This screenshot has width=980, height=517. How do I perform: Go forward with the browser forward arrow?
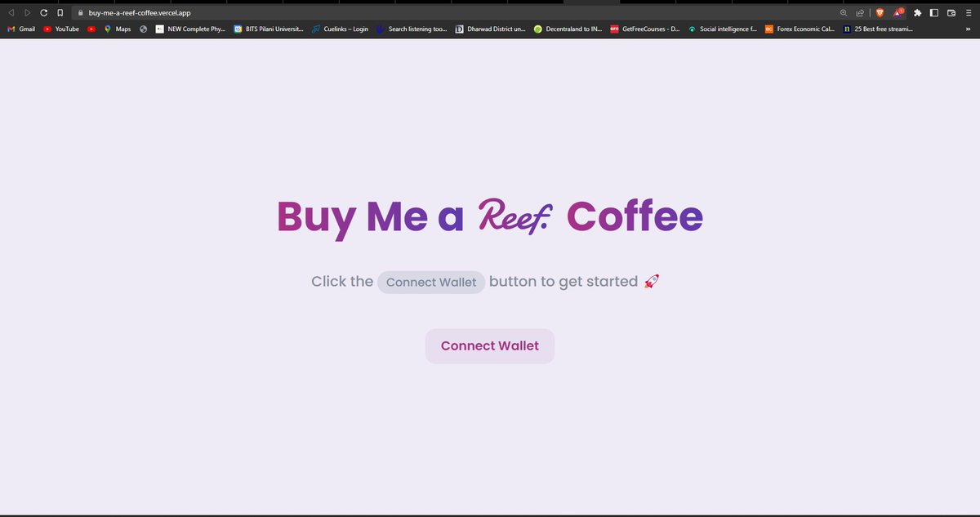coord(27,13)
